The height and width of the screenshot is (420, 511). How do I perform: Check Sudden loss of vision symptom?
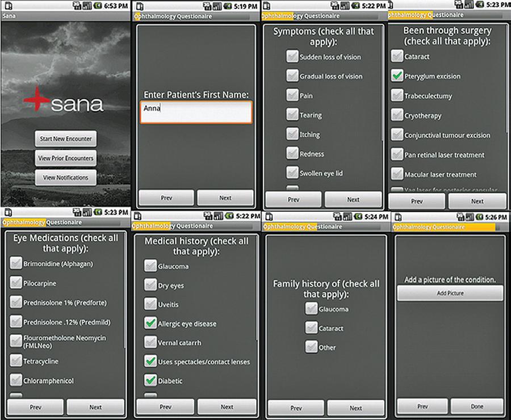click(292, 57)
